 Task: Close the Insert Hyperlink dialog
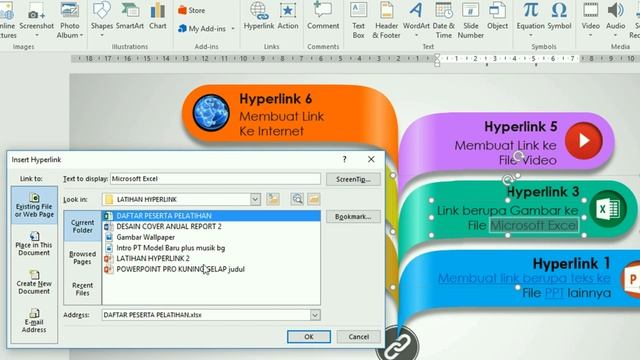(x=371, y=159)
